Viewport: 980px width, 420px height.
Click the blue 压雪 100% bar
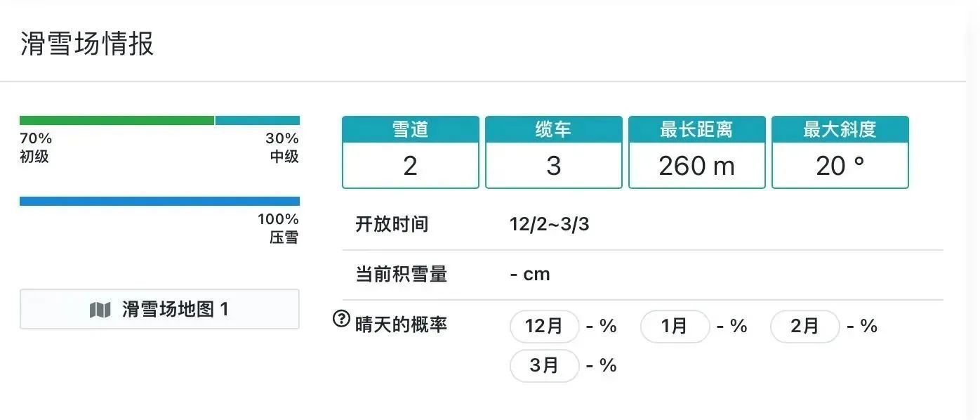[x=159, y=202]
